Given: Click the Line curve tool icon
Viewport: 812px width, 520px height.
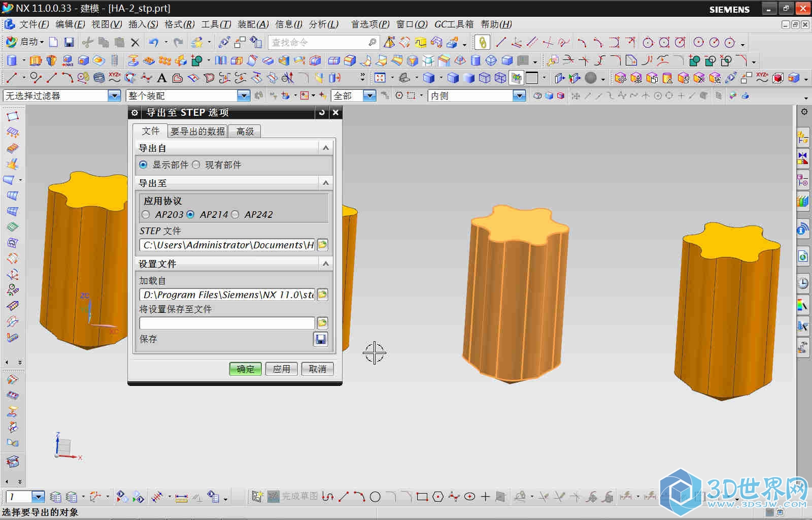Looking at the screenshot, I should click(12, 78).
